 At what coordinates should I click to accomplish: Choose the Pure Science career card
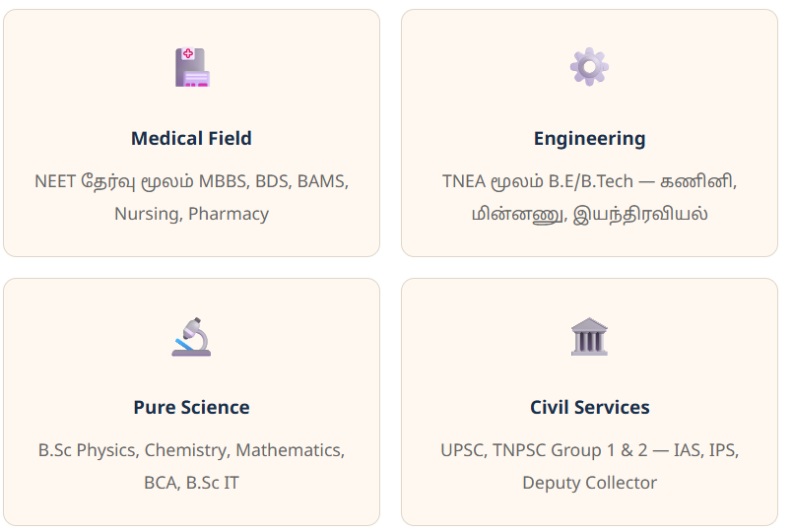(x=191, y=402)
